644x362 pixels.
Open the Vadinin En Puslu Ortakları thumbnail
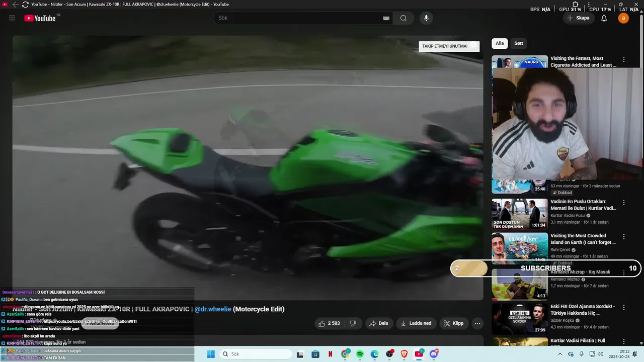(520, 214)
